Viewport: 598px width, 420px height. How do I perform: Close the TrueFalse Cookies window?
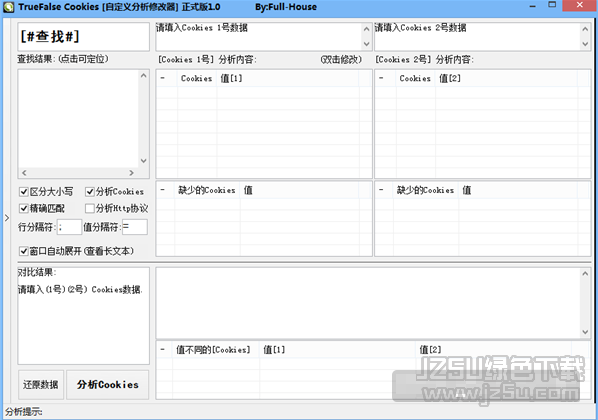tap(580, 5)
